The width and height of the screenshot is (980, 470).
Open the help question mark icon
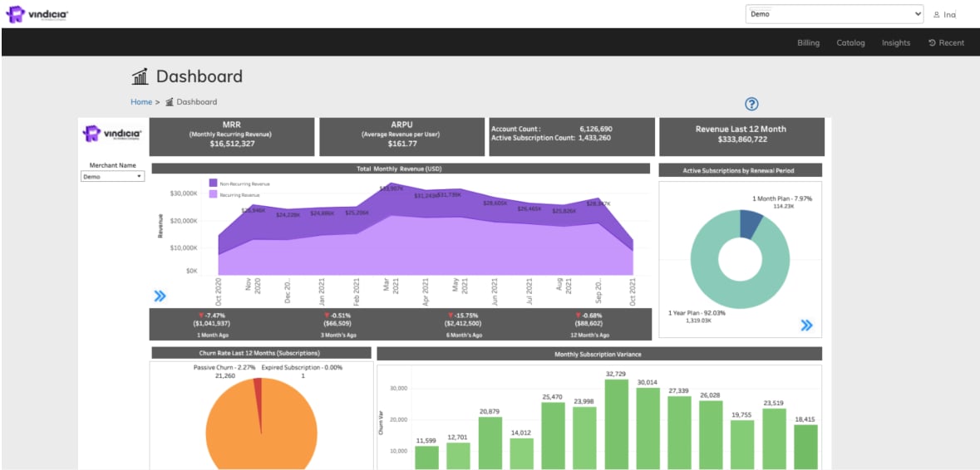[752, 105]
